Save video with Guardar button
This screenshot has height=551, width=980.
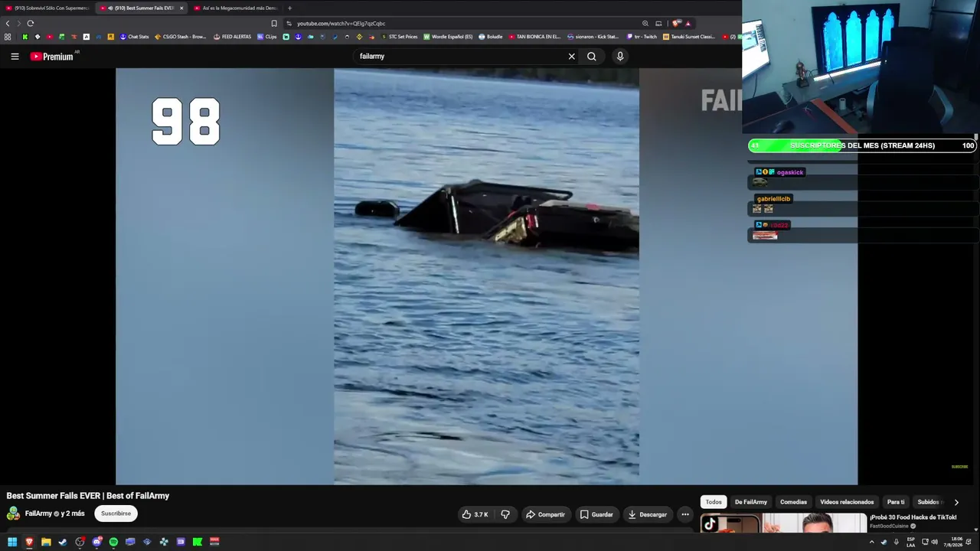click(x=596, y=514)
